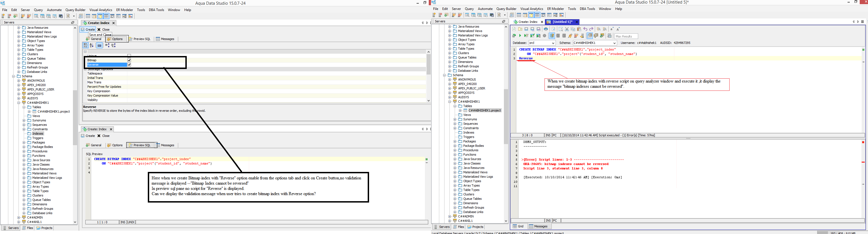Toggle Categorized view button in left window's options toolbar
The height and width of the screenshot is (234, 868).
coord(86,46)
